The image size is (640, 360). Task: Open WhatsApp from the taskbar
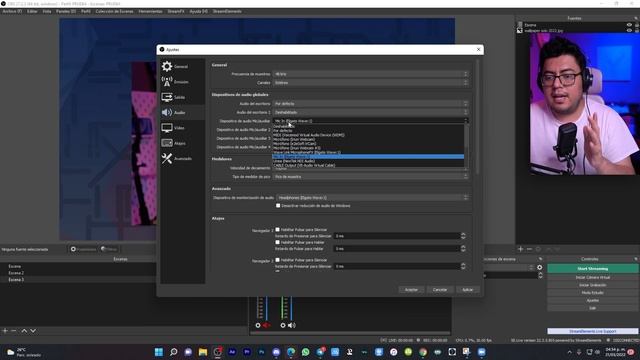click(306, 352)
